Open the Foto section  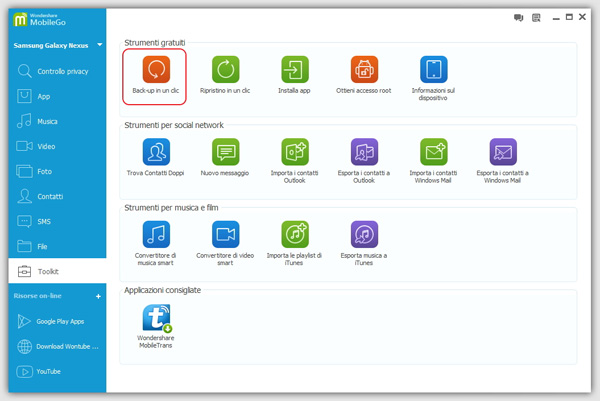click(x=57, y=171)
